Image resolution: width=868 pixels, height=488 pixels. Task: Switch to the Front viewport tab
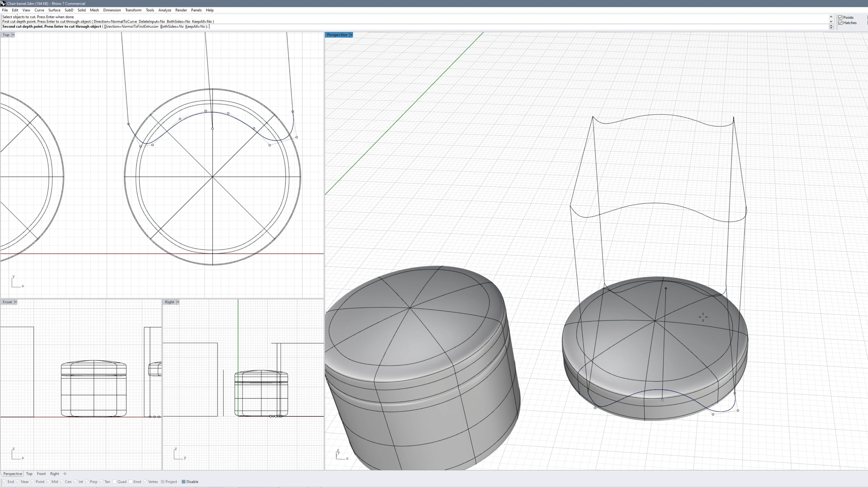point(41,474)
